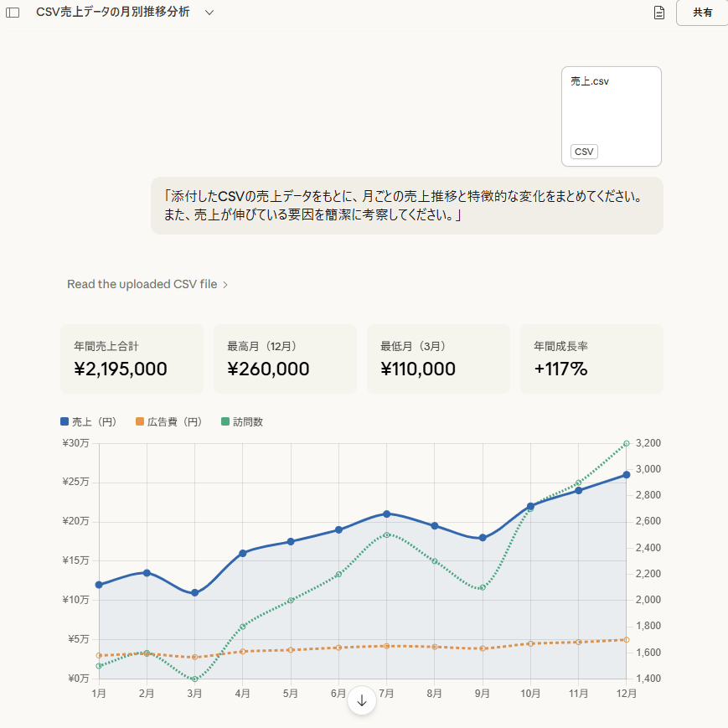The image size is (728, 728).
Task: Open the conversation title dropdown chevron
Action: click(208, 13)
